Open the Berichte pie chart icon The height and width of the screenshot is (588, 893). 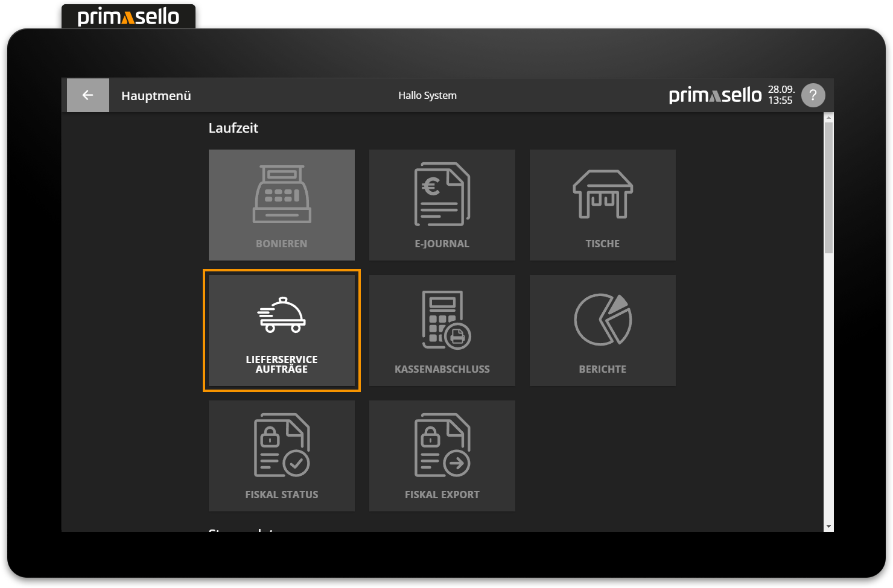coord(602,320)
